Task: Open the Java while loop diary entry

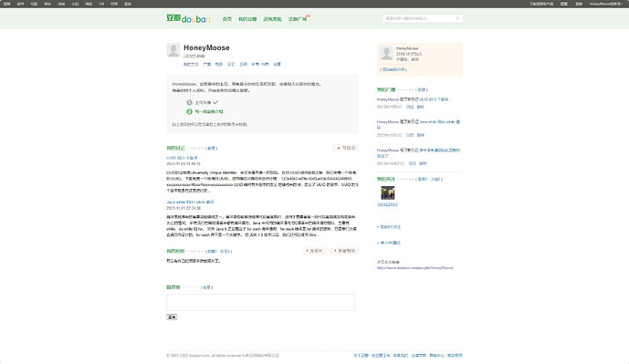Action: coord(191,202)
